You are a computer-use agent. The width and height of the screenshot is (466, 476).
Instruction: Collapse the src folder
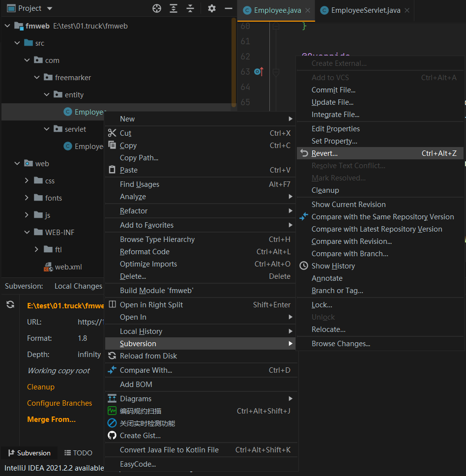point(17,43)
